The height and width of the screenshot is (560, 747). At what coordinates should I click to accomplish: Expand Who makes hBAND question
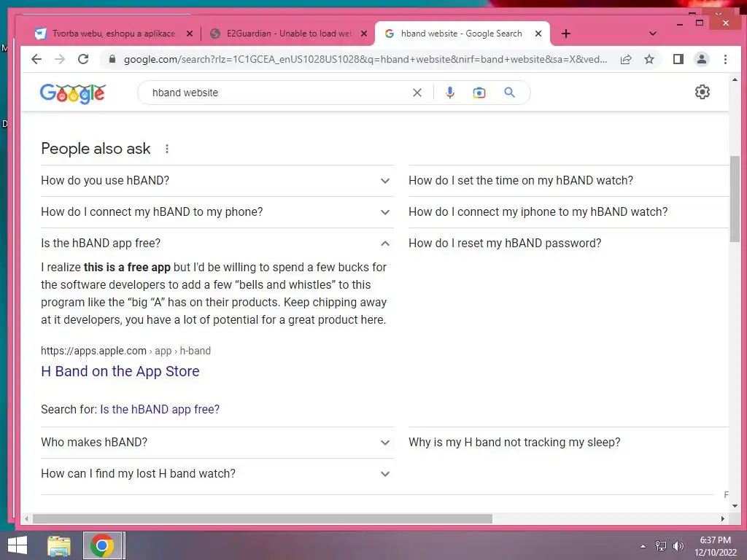click(217, 443)
